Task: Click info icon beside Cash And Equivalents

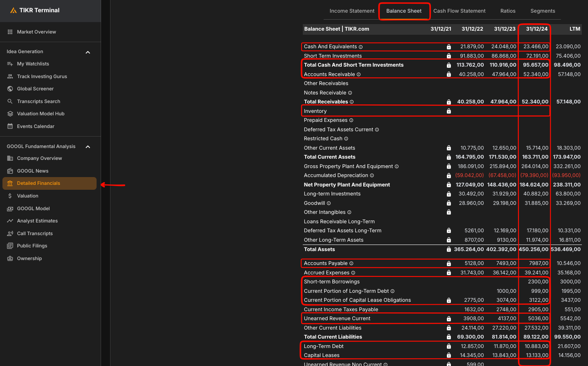Action: click(x=360, y=47)
